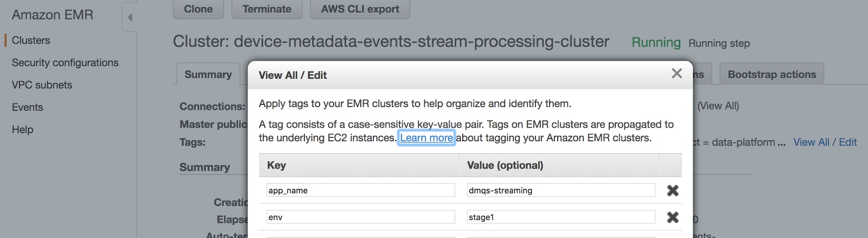This screenshot has width=868, height=238.
Task: Click View All / Edit tags link
Action: pyautogui.click(x=825, y=142)
